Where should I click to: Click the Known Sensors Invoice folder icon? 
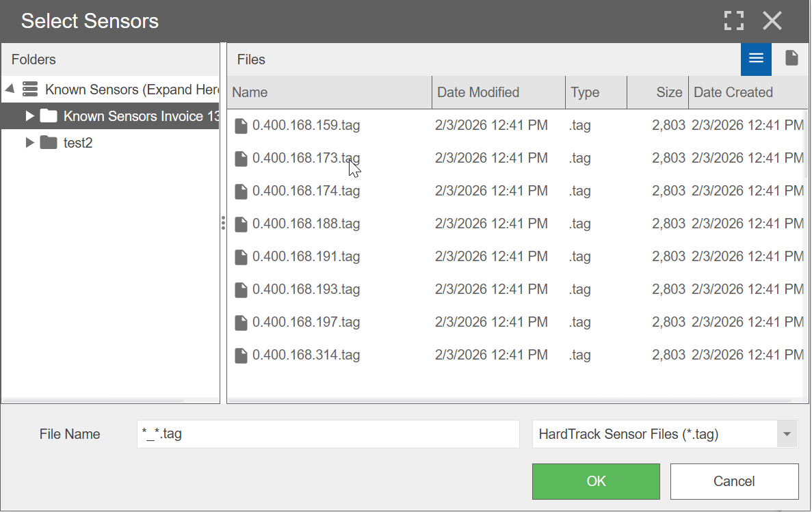coord(48,116)
